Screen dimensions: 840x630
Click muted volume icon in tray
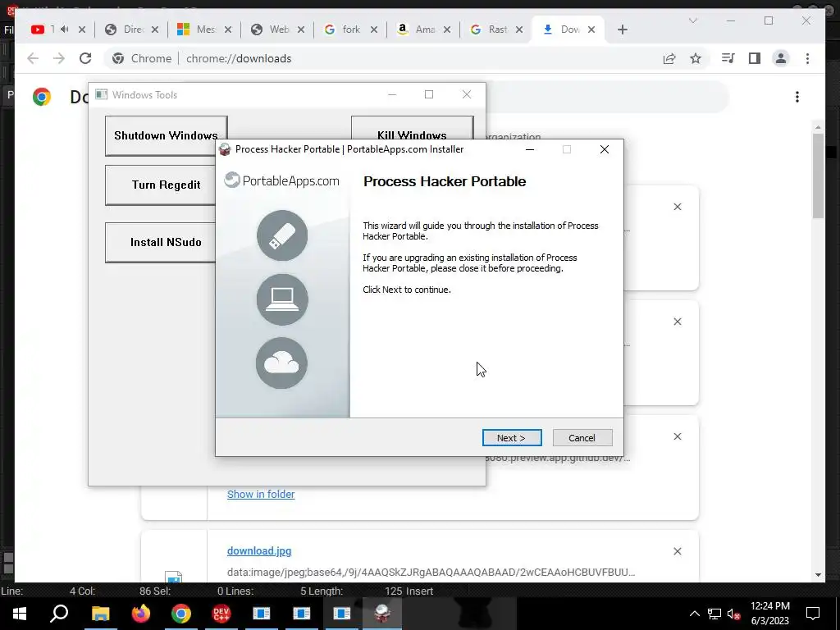coord(733,614)
